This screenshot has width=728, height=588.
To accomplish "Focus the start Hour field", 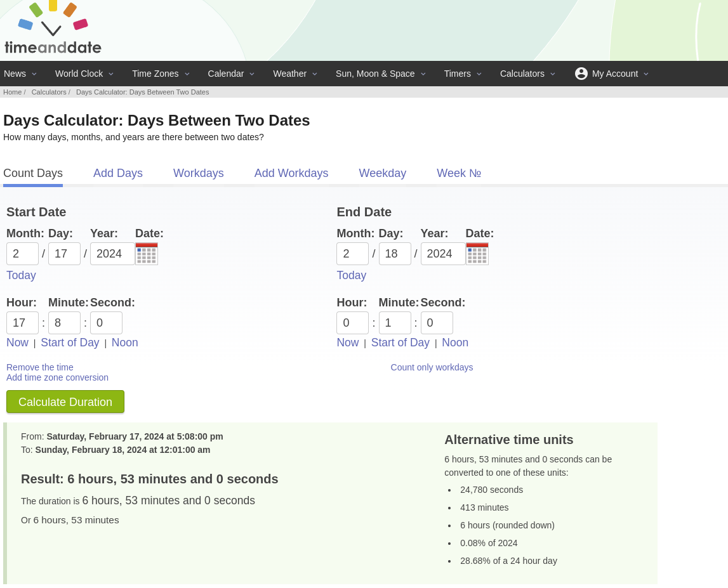I will 22,323.
